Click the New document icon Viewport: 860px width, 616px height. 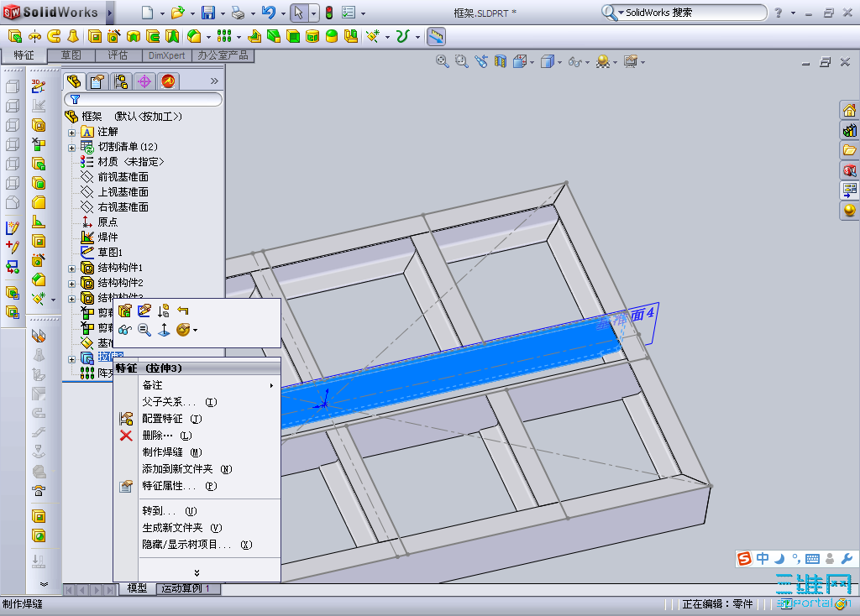147,12
